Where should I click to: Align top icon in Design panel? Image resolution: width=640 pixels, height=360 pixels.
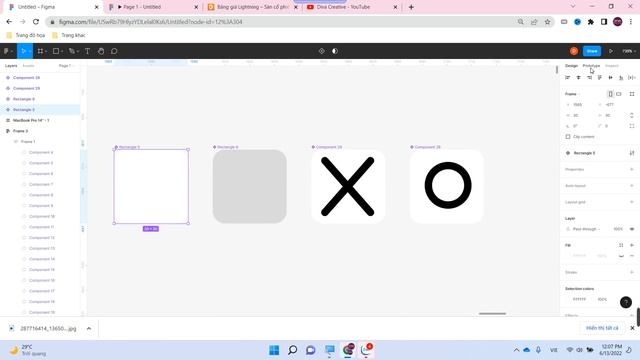(600, 78)
